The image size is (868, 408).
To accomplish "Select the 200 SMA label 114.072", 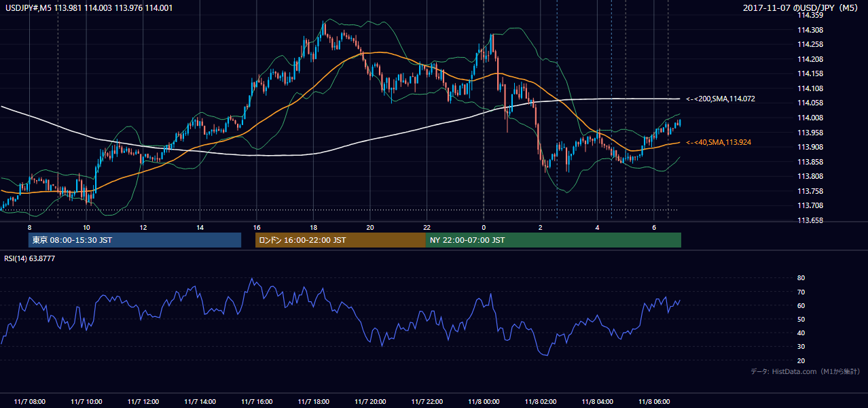I will click(x=720, y=99).
